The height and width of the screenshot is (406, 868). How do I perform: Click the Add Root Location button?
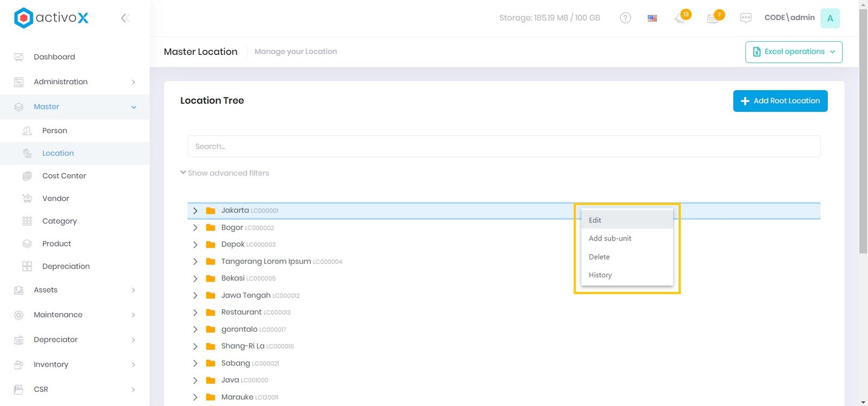pyautogui.click(x=780, y=101)
